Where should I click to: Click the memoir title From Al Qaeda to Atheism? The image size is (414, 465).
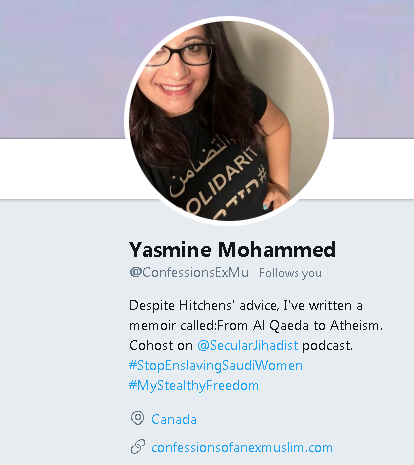(298, 325)
